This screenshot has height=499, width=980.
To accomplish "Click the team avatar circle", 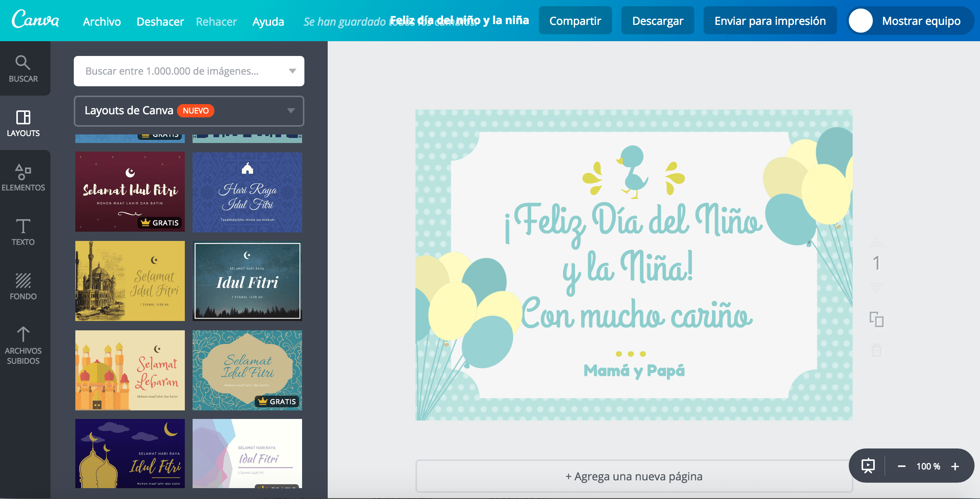I will click(861, 21).
